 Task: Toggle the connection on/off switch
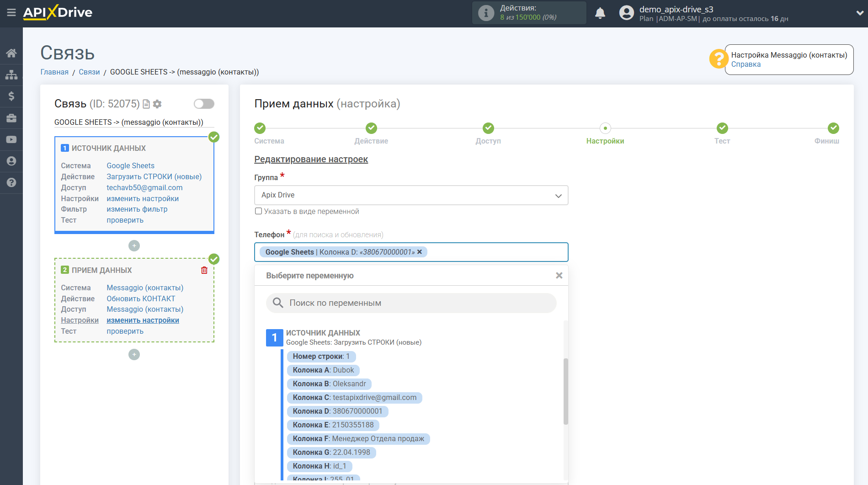tap(204, 104)
